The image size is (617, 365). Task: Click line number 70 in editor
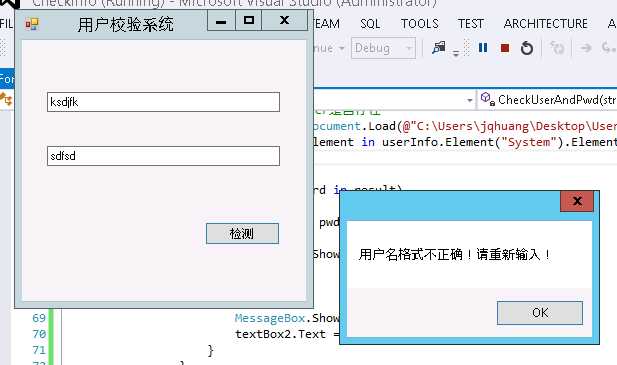click(39, 334)
